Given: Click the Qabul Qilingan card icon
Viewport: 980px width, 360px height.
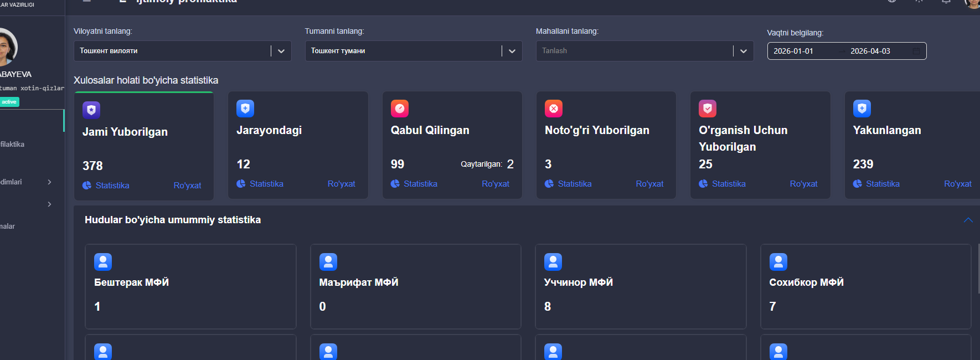Looking at the screenshot, I should (x=400, y=109).
